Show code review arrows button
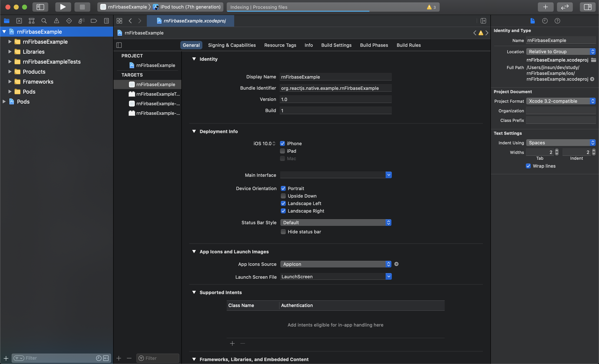 pyautogui.click(x=564, y=7)
